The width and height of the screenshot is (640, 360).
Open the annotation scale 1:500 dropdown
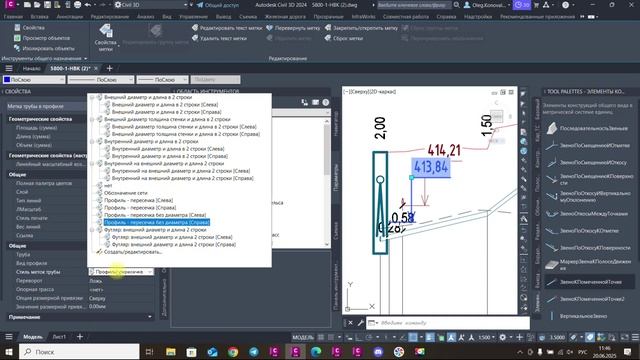pos(486,337)
